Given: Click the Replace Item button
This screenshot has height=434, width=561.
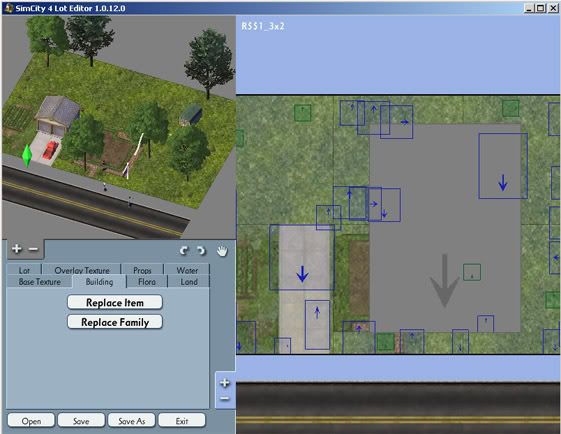Looking at the screenshot, I should (115, 302).
